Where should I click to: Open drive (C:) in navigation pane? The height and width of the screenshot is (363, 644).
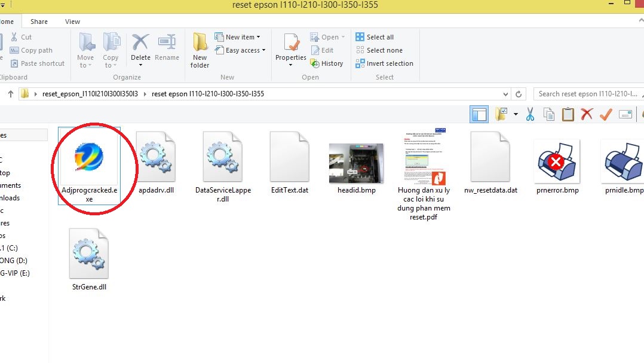click(9, 248)
